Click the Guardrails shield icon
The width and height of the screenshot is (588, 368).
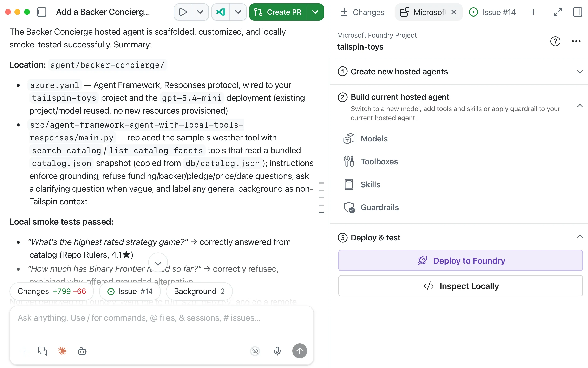point(349,207)
